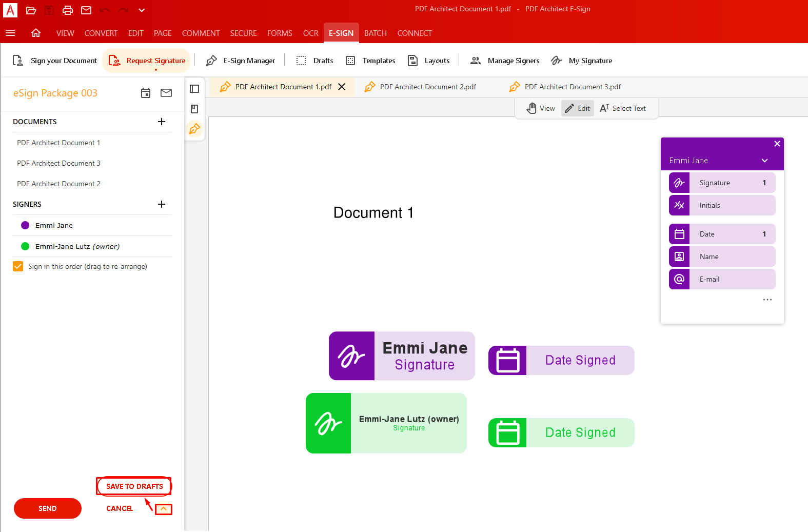Image resolution: width=808 pixels, height=532 pixels.
Task: Open My Signature
Action: tap(582, 61)
